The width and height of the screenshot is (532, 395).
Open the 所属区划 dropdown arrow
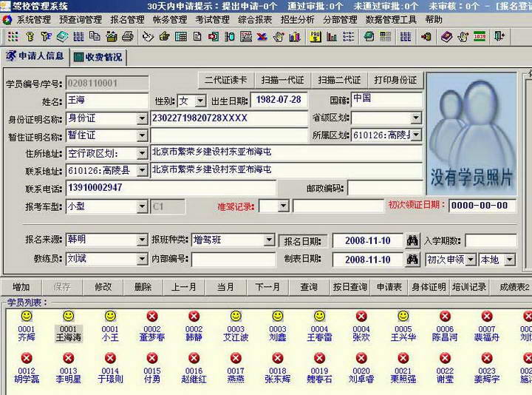pyautogui.click(x=416, y=135)
